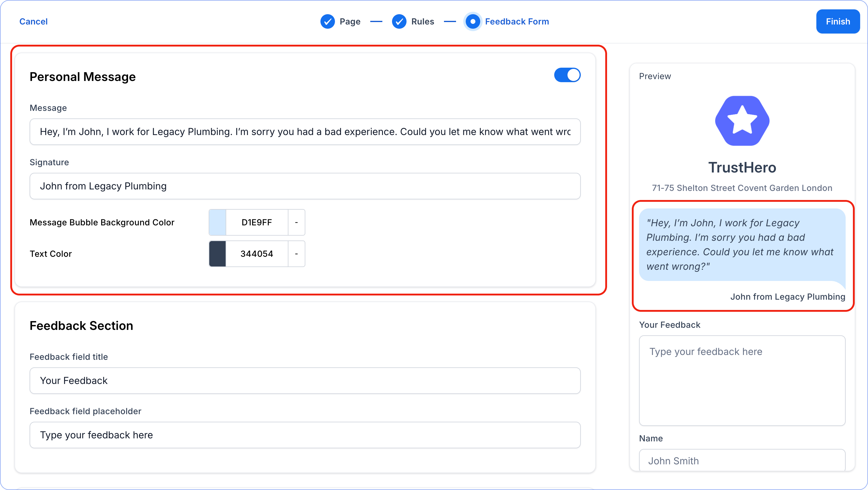Click the Feedback Form step circle icon
Screen dimensions: 868x490
pyautogui.click(x=472, y=21)
